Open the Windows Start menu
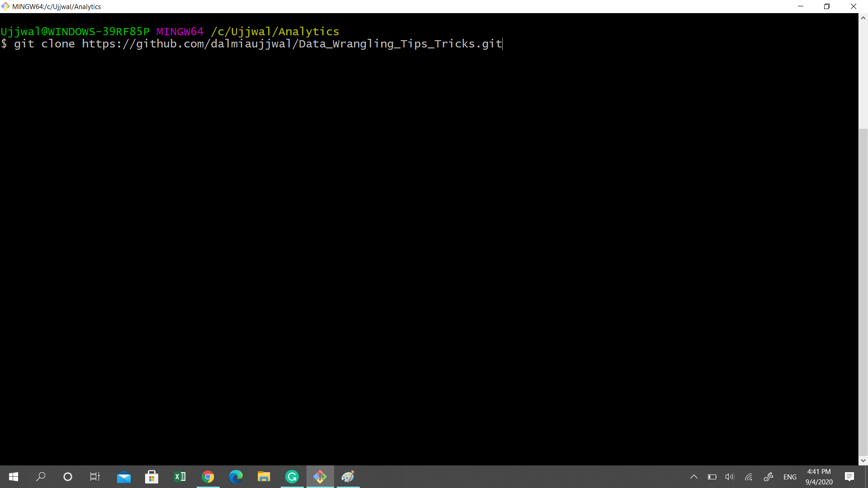 (x=14, y=477)
